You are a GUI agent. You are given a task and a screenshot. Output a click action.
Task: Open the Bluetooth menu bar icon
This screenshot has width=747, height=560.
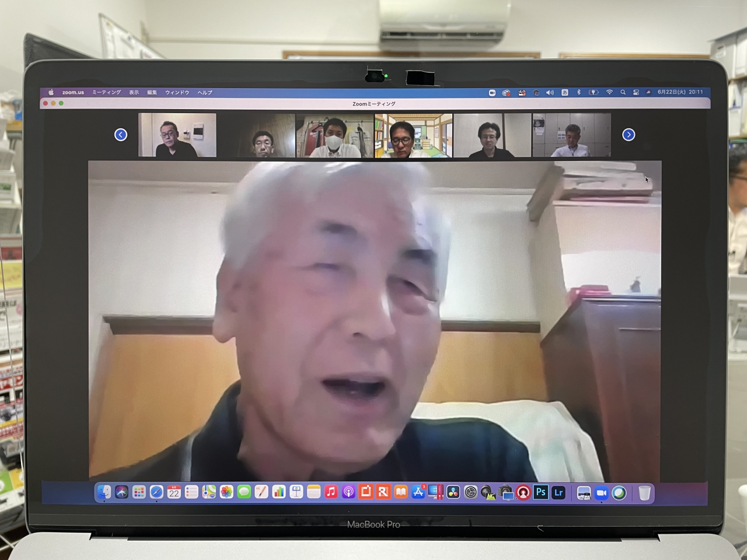579,92
